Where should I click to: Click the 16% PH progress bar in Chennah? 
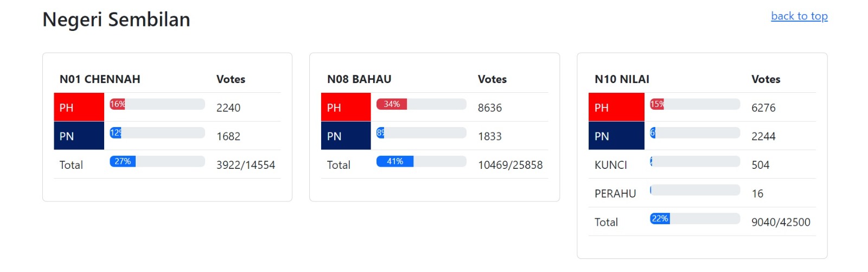pos(157,104)
